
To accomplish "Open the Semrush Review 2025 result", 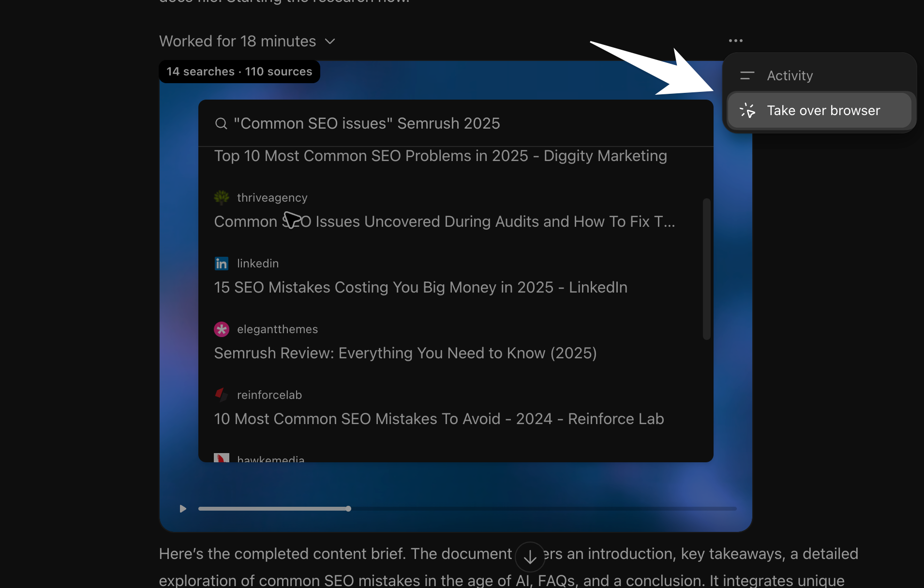I will pos(405,353).
